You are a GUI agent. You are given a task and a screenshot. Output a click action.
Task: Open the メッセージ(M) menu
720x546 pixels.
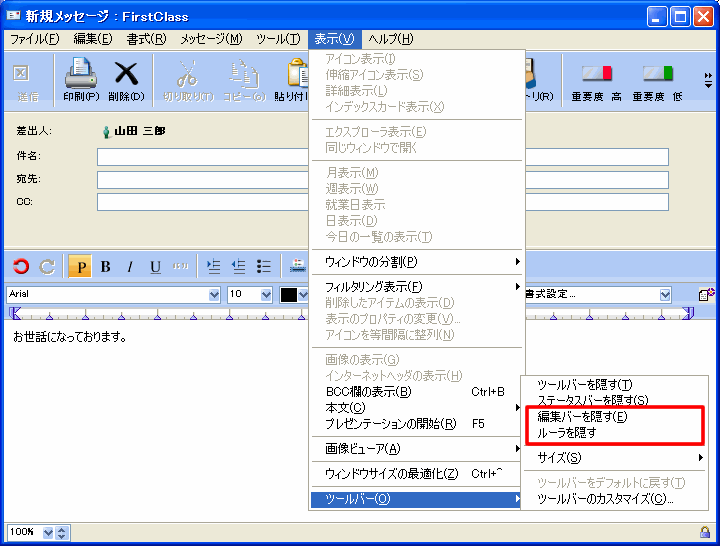coord(211,39)
